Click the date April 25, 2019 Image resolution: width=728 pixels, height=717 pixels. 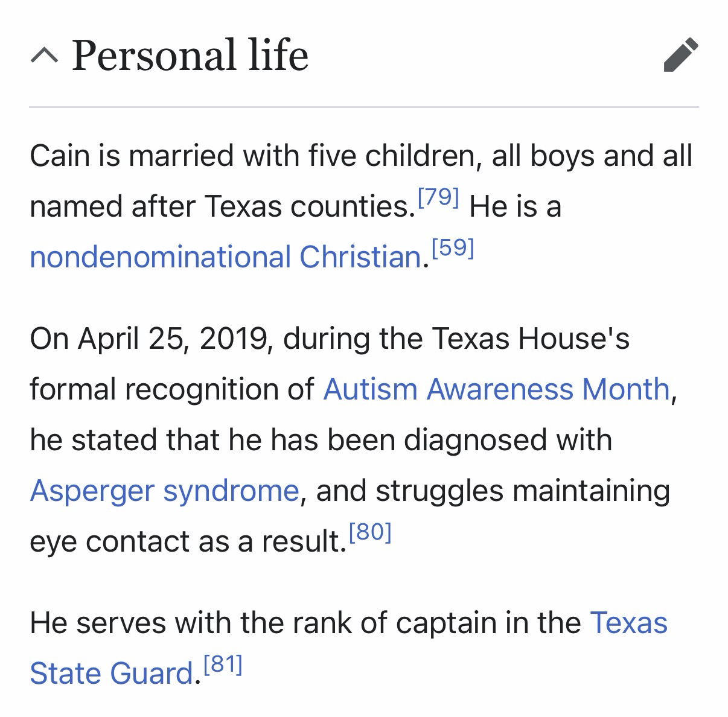173,339
